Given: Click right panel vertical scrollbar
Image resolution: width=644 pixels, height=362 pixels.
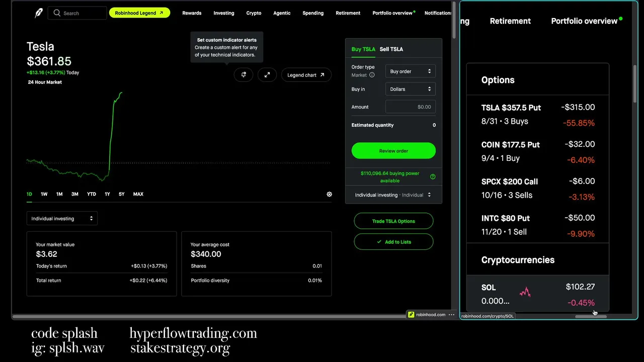Looking at the screenshot, I should 635,83.
